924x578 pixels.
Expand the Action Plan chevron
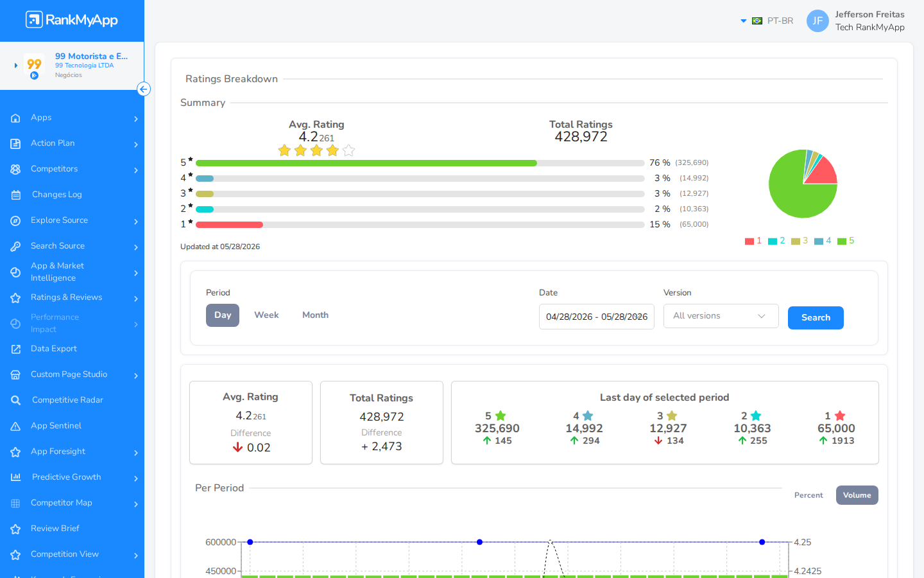click(135, 144)
